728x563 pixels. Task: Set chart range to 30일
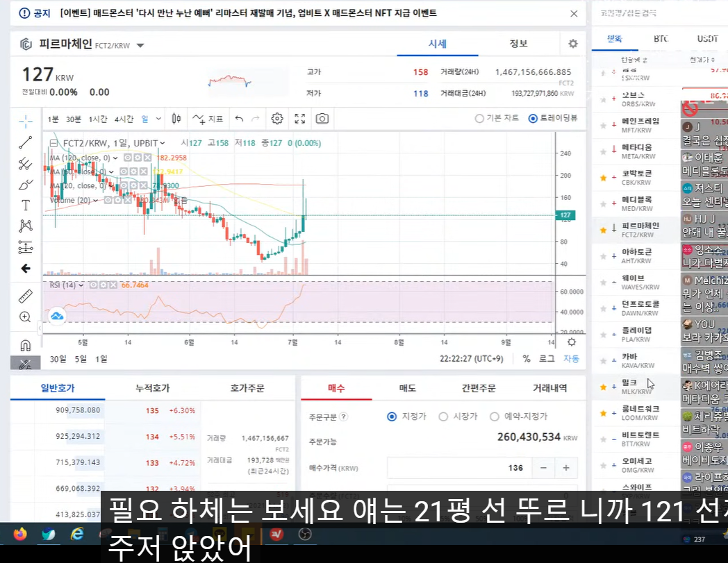pyautogui.click(x=58, y=359)
